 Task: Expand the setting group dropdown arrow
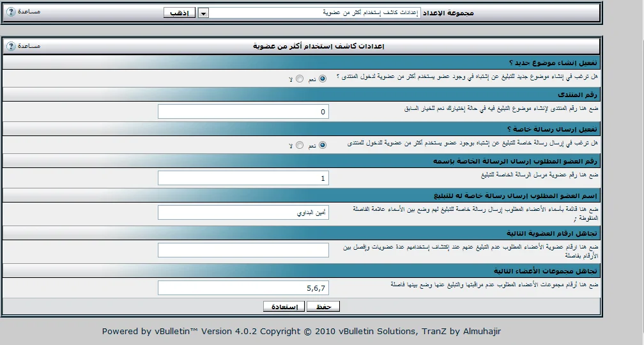coord(203,13)
